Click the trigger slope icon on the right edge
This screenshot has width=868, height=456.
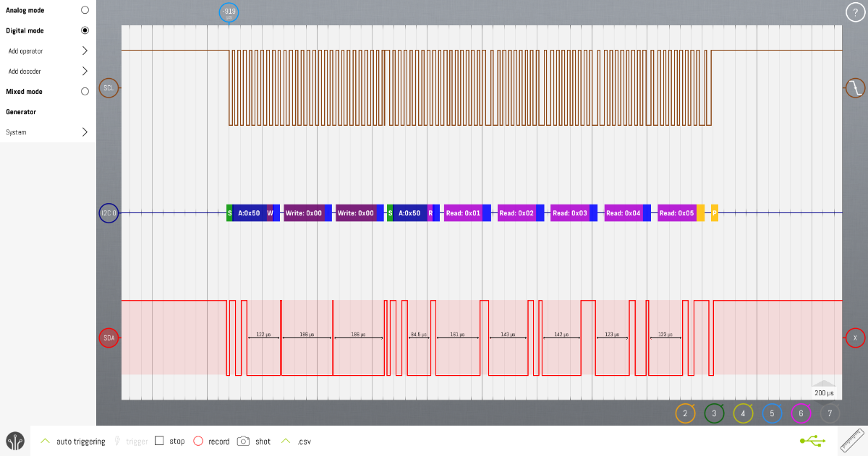click(x=855, y=88)
